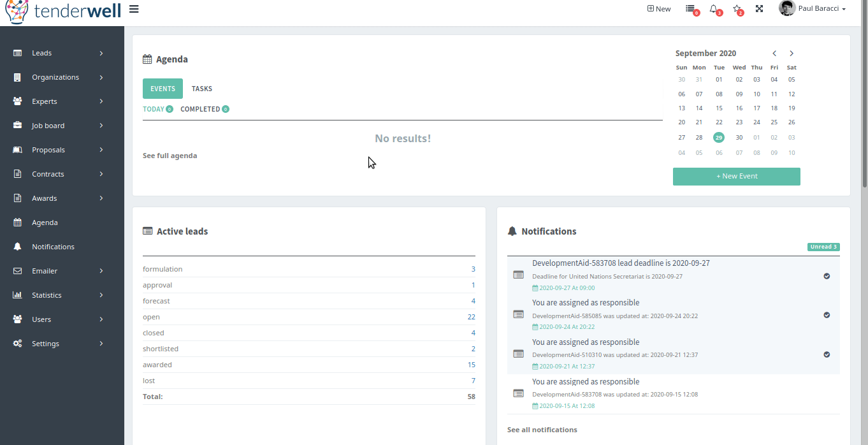868x445 pixels.
Task: Expand the Organizations menu chevron
Action: point(101,77)
